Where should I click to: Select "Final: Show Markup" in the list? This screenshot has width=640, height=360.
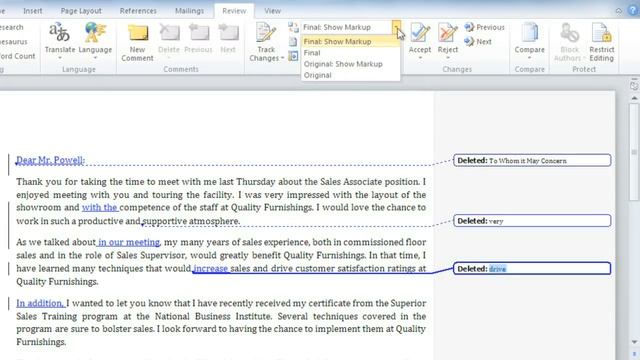350,42
